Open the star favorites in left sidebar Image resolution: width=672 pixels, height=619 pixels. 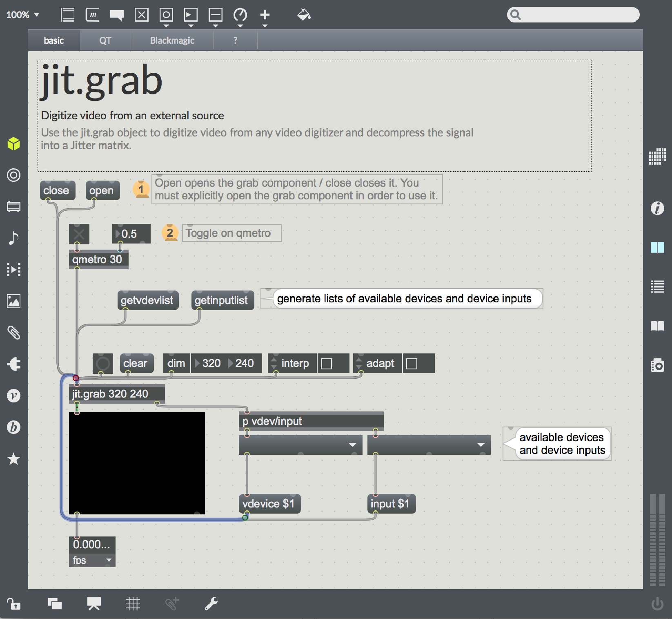click(13, 459)
